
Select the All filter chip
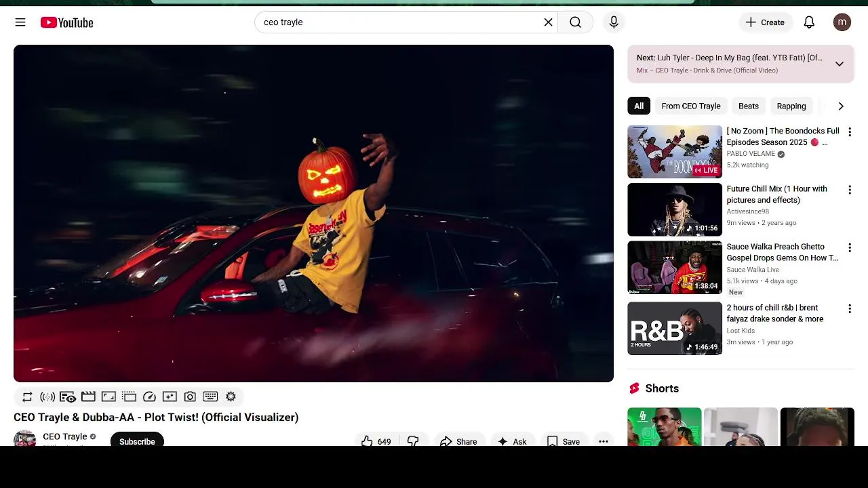(639, 106)
